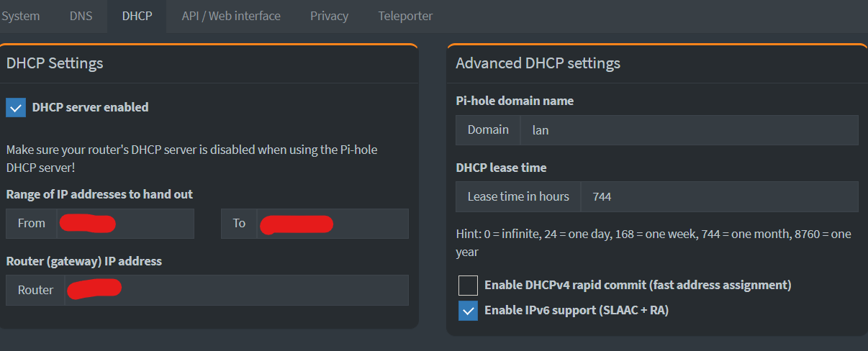Image resolution: width=868 pixels, height=351 pixels.
Task: Click the Lease time in hours label
Action: coord(518,196)
